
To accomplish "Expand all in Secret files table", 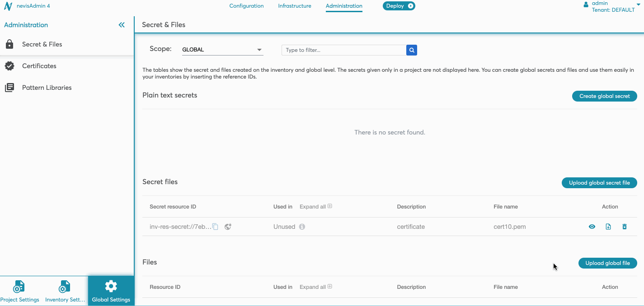I will [x=315, y=207].
